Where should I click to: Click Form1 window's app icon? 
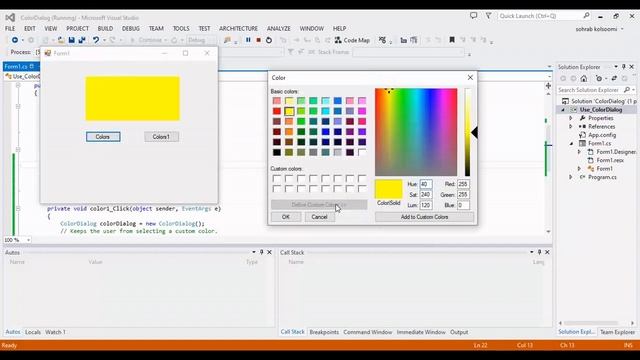(x=48, y=53)
